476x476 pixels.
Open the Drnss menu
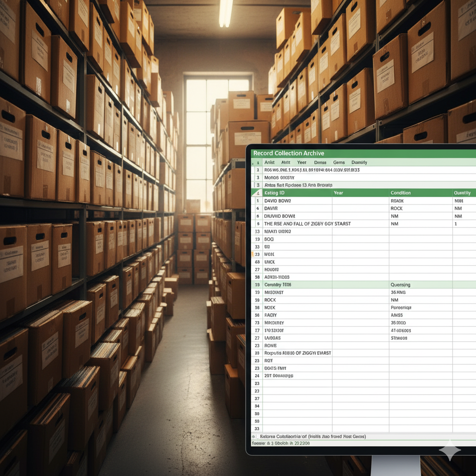pyautogui.click(x=320, y=162)
